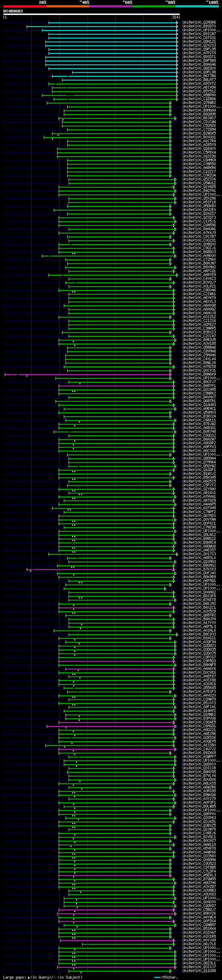222x980 pixels.
Task: Select the UniRef100_B9ICN7 hit label
Action: (x=199, y=34)
